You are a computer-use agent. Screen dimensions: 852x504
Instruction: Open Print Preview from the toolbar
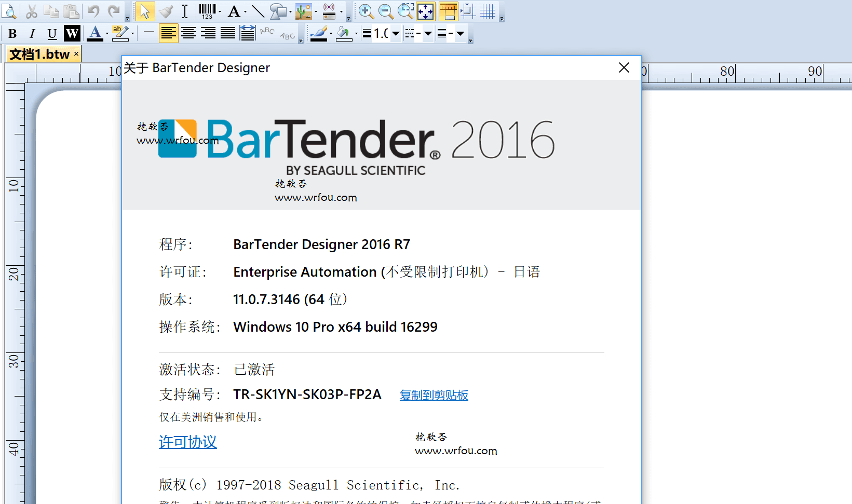[x=10, y=11]
